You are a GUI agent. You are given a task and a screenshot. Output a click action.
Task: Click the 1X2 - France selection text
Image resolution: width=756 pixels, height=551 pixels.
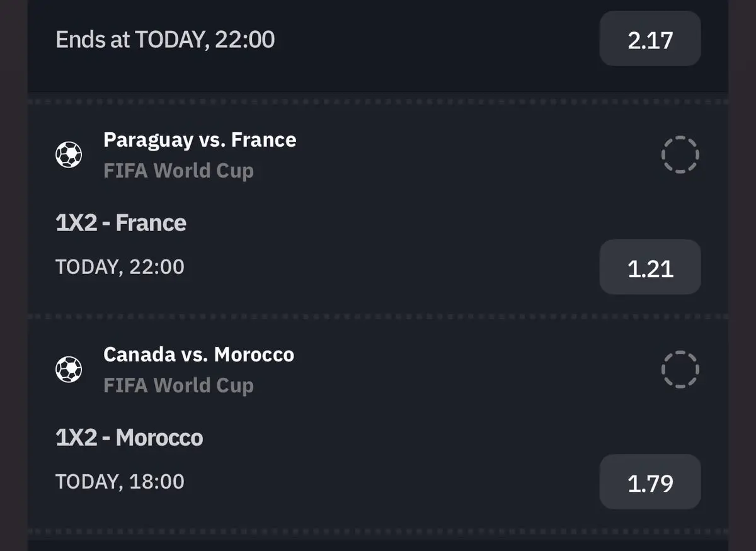tap(121, 223)
